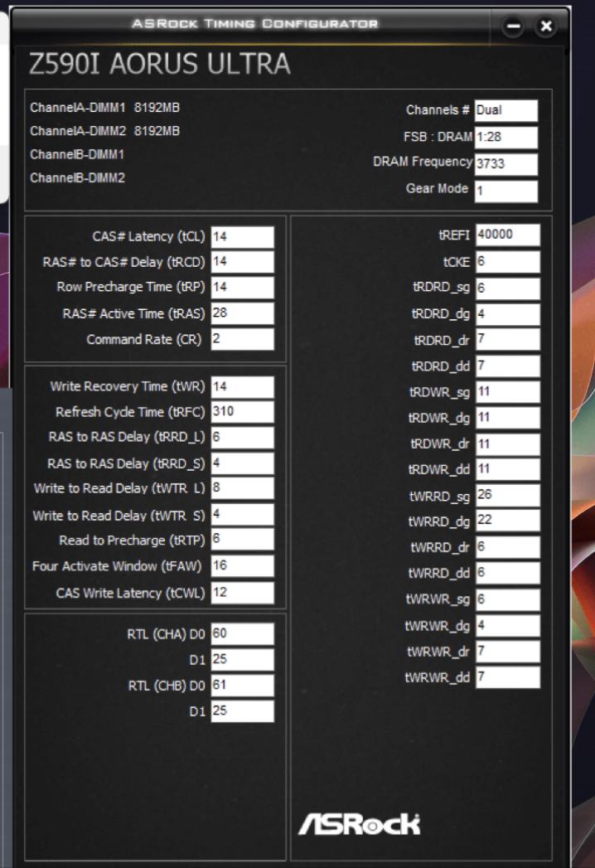Select the RTL (CHB) D0 field
Image resolution: width=595 pixels, height=868 pixels.
(x=243, y=686)
